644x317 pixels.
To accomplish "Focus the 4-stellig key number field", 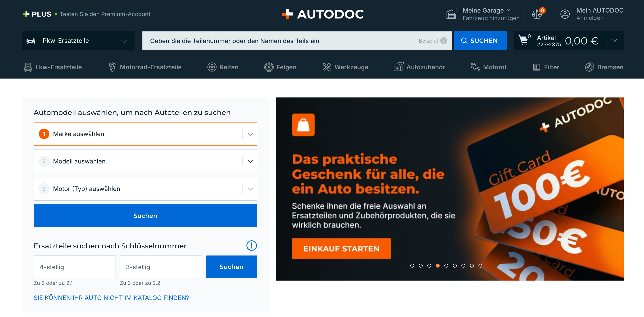I will (75, 267).
